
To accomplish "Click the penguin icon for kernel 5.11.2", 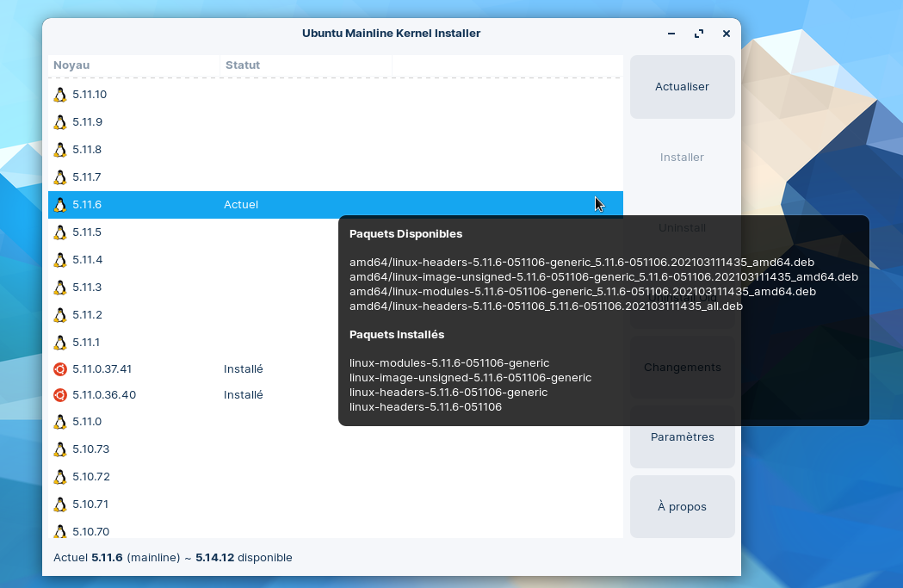I will pos(60,315).
